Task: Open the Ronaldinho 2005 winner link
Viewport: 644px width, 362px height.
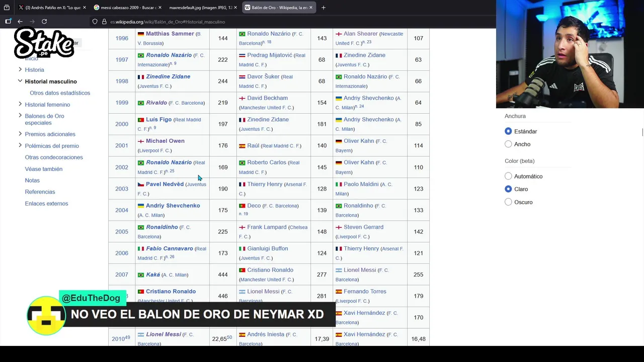Action: click(162, 227)
